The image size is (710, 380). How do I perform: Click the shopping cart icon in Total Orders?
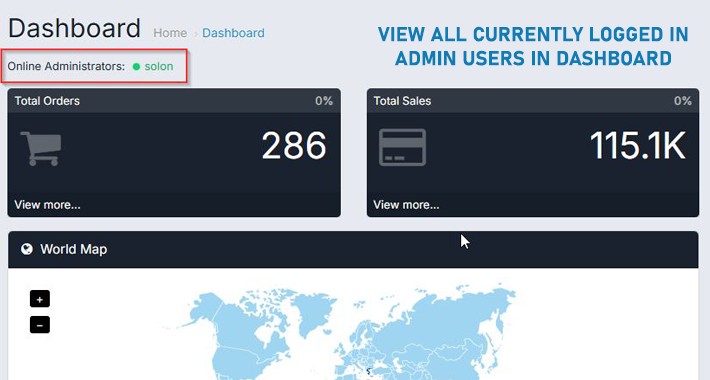(x=41, y=149)
